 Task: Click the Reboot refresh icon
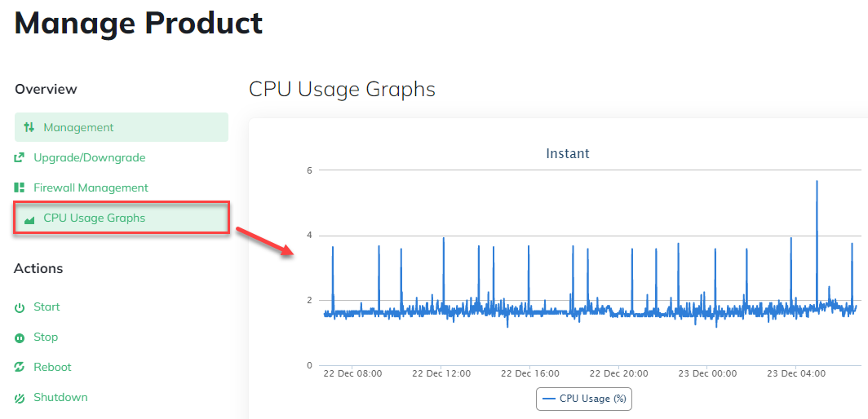click(x=20, y=368)
